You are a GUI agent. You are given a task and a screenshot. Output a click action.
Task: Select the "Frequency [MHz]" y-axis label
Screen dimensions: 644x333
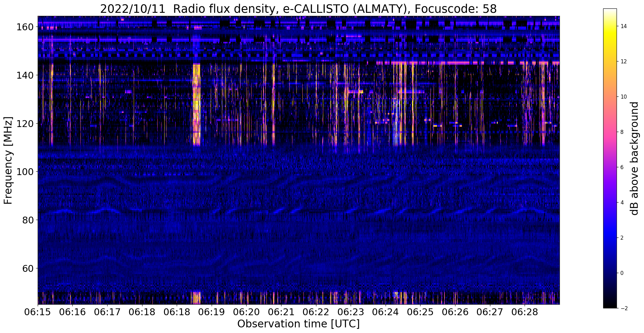tap(8, 160)
